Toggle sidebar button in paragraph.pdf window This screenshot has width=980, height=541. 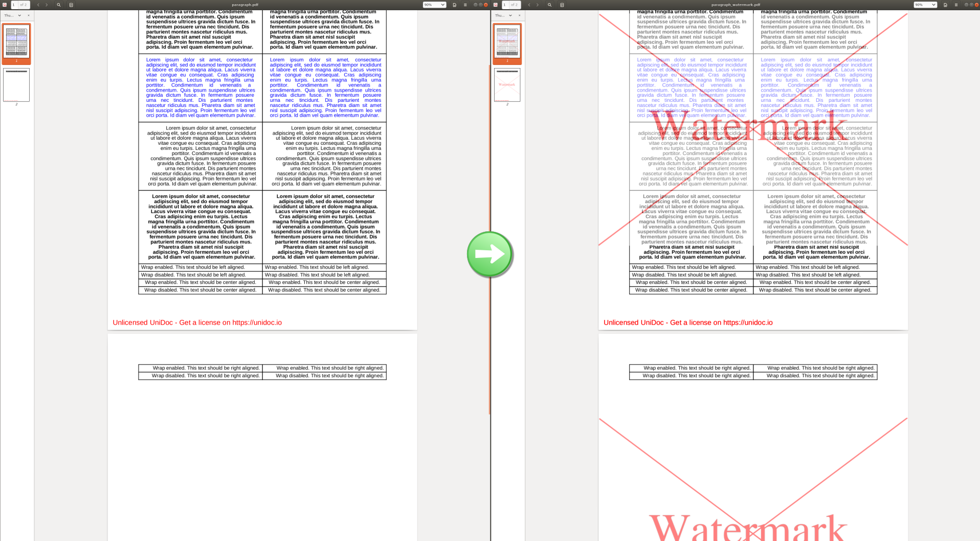tap(71, 5)
